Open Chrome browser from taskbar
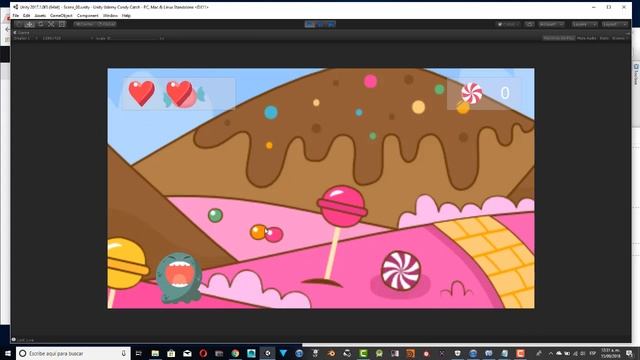The height and width of the screenshot is (360, 640). coord(235,353)
